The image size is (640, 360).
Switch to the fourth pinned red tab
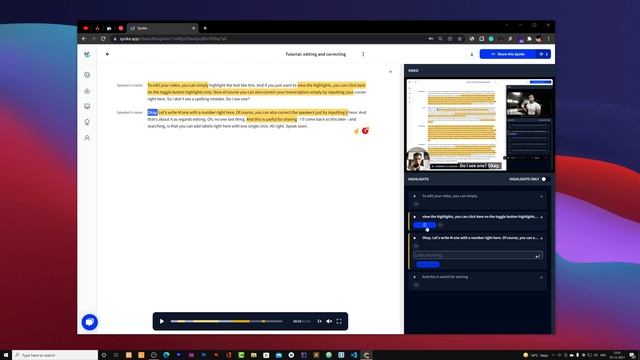pyautogui.click(x=121, y=28)
